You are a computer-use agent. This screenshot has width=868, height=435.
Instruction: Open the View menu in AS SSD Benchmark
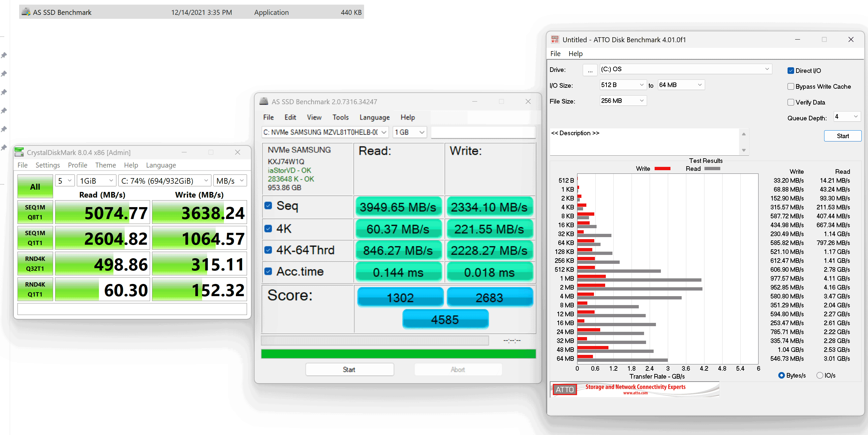314,117
